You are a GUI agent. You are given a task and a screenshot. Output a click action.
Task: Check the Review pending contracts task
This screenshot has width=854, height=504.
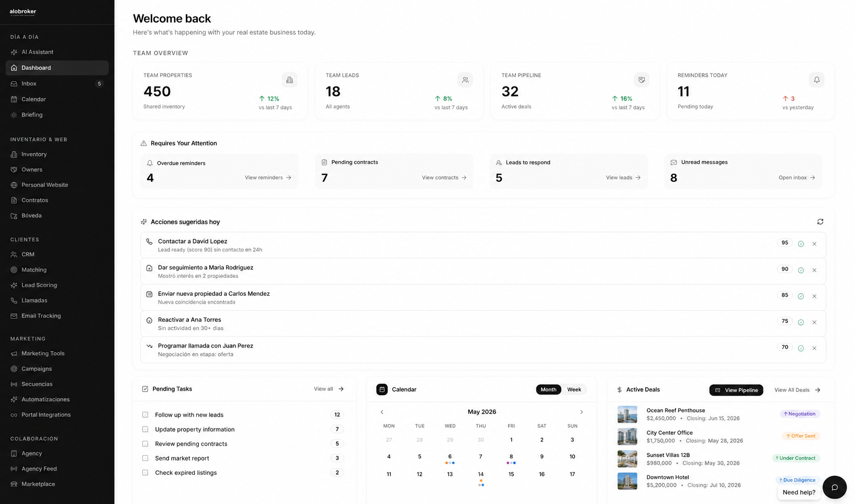(145, 444)
